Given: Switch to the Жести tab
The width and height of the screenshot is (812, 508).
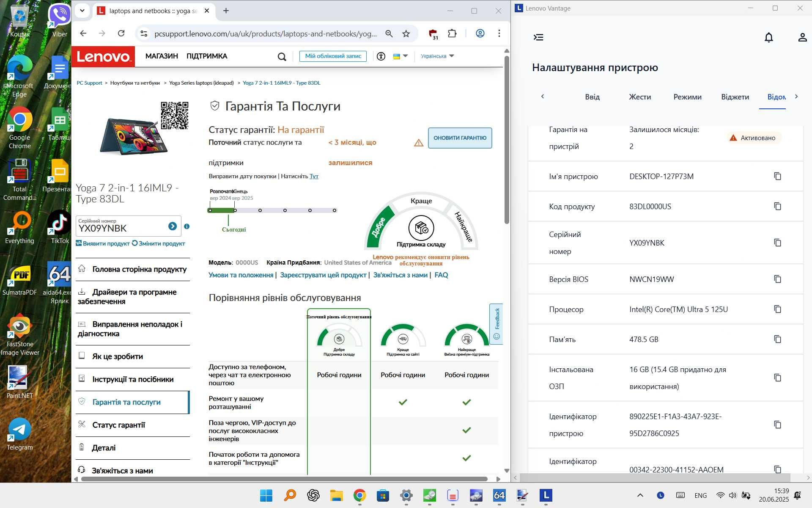Looking at the screenshot, I should tap(640, 97).
